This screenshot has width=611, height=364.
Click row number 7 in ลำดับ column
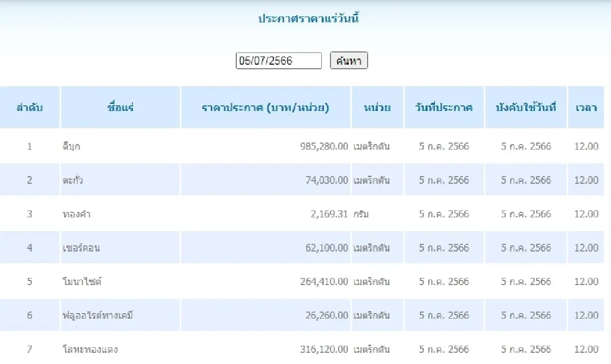(30, 349)
